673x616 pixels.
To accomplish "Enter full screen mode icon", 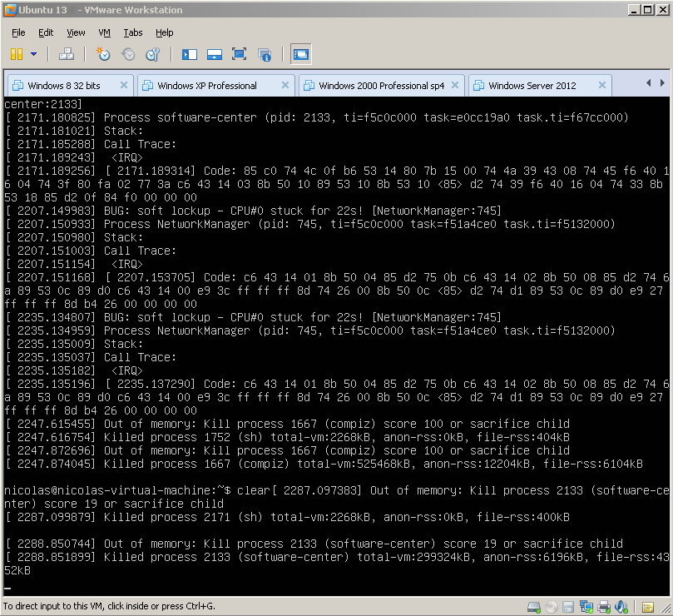I will pyautogui.click(x=239, y=54).
